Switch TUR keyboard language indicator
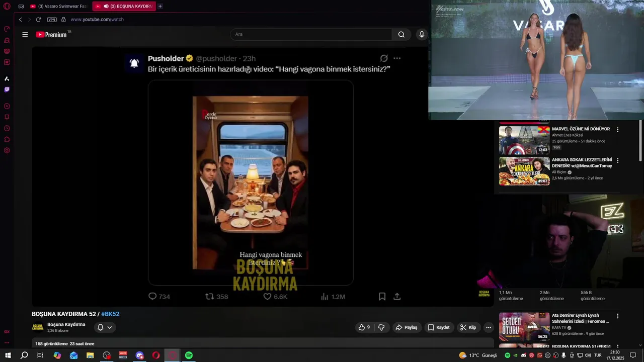 598,355
